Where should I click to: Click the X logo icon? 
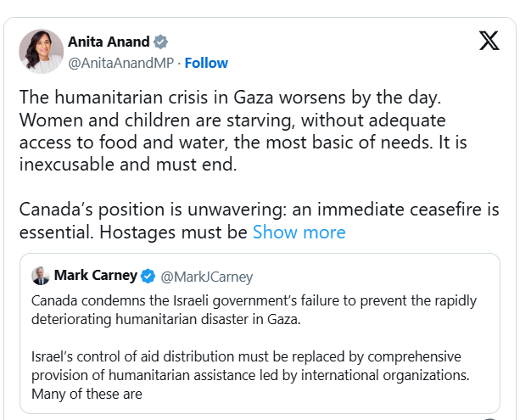coord(489,41)
